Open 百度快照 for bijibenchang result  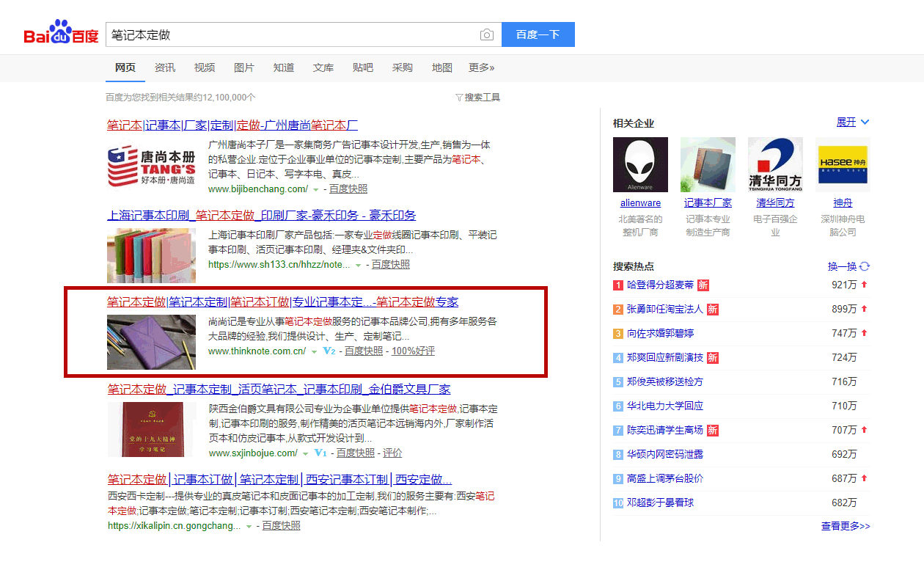click(348, 189)
